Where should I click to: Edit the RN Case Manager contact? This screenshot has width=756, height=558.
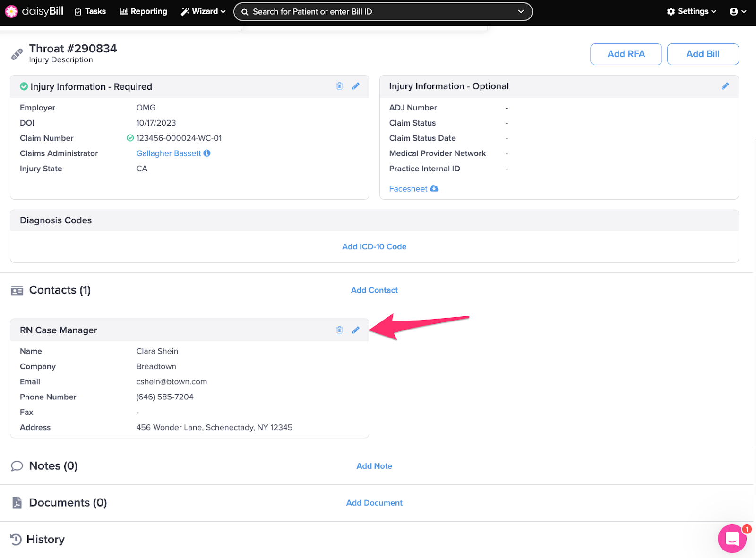(356, 330)
